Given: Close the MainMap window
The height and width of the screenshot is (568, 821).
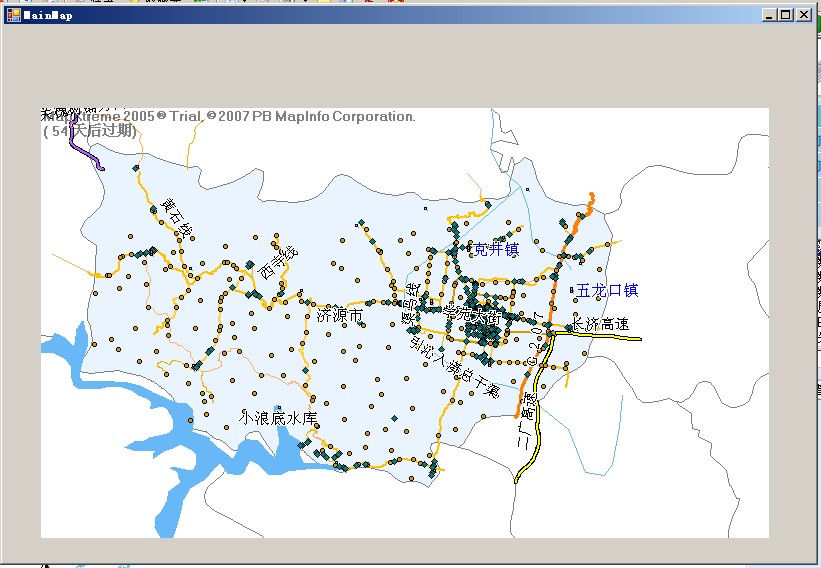Looking at the screenshot, I should point(802,15).
